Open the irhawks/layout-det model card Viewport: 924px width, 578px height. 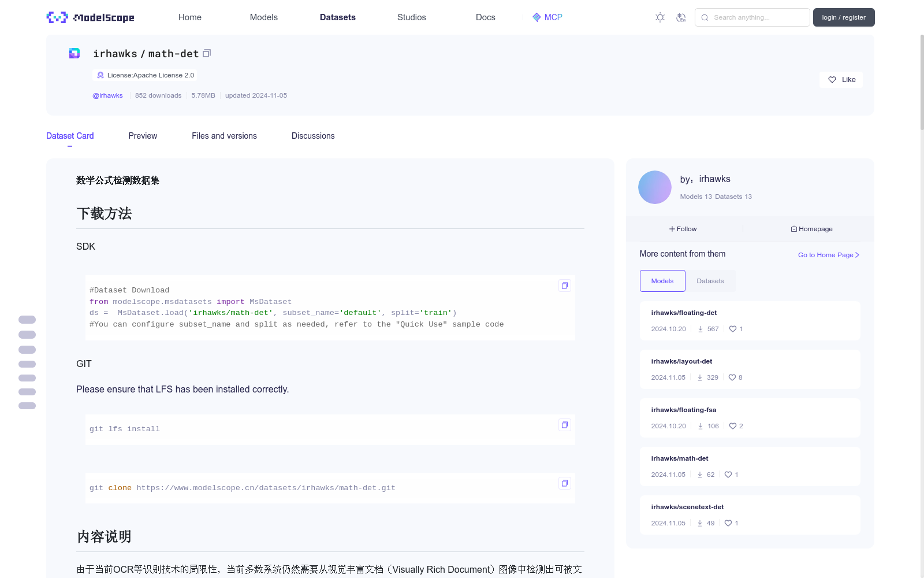750,369
